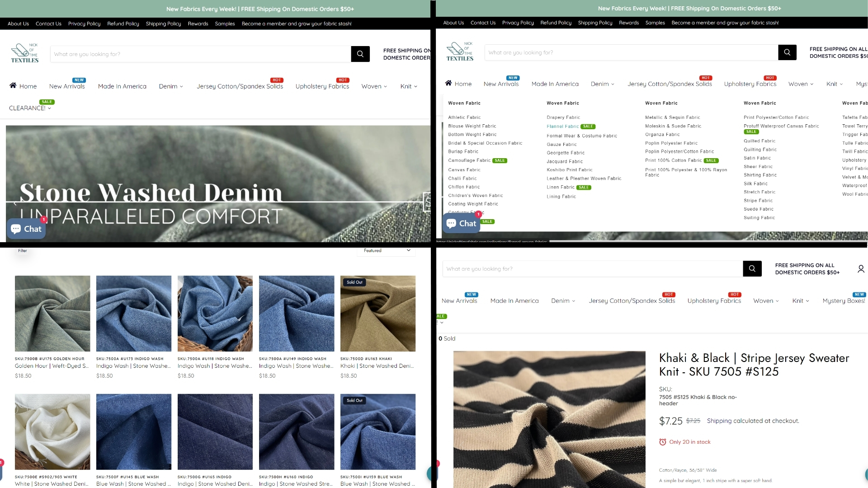
Task: Click Flannel Fabric link in Woven menu
Action: coord(562,127)
